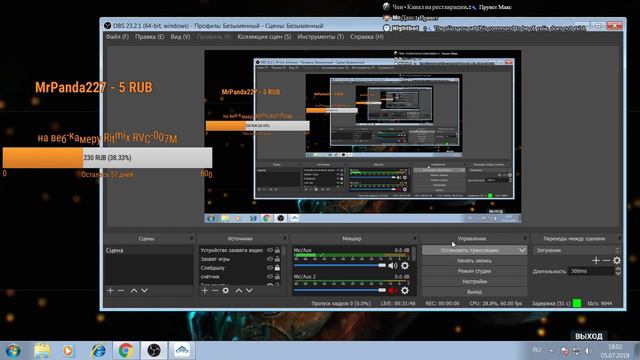Open the Коллекция сцен (S) menu
The height and width of the screenshot is (360, 640).
pos(264,37)
